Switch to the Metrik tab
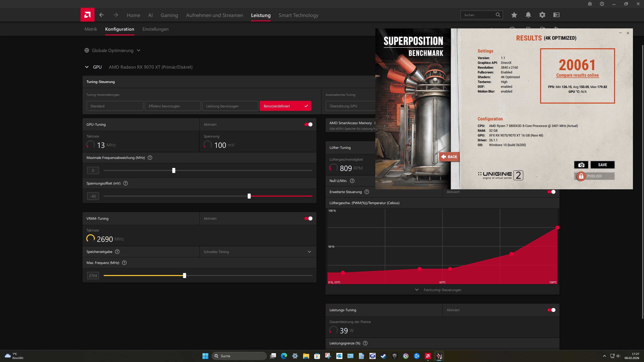The height and width of the screenshot is (362, 644). [91, 29]
